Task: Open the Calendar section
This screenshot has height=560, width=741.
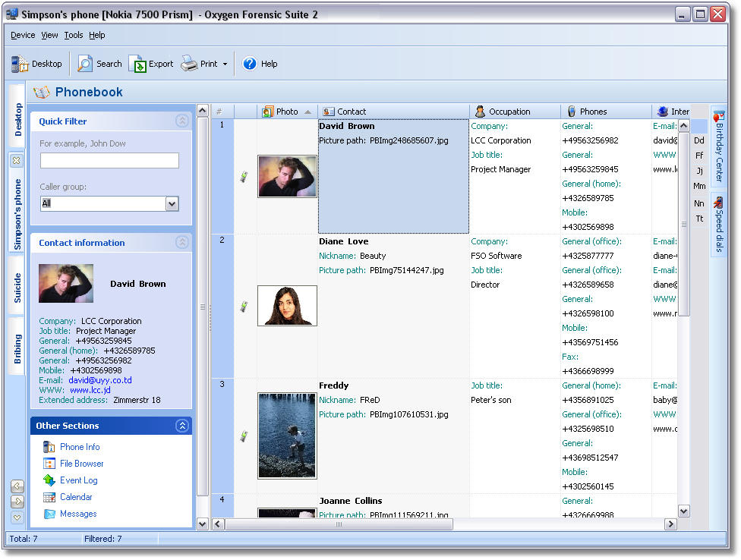Action: coord(76,497)
